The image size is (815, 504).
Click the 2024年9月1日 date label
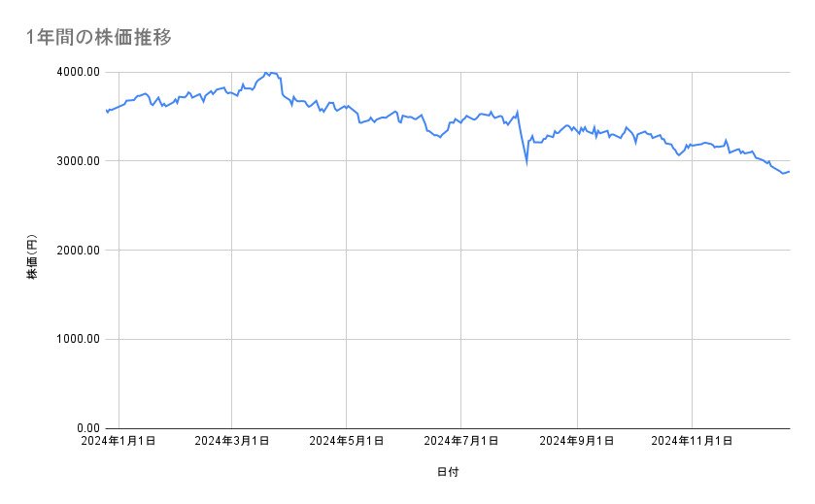[x=577, y=441]
